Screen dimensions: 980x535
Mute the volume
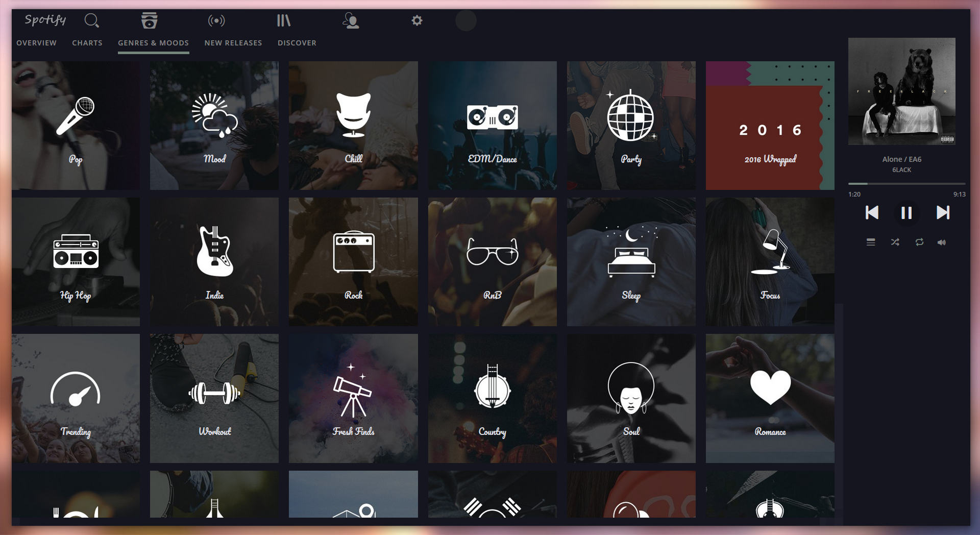coord(942,242)
